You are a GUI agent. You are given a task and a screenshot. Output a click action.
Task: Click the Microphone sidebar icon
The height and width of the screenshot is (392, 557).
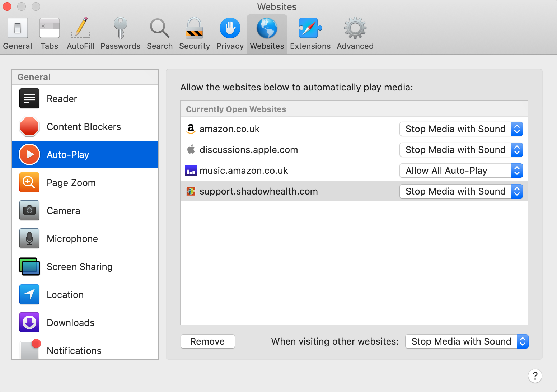[29, 238]
